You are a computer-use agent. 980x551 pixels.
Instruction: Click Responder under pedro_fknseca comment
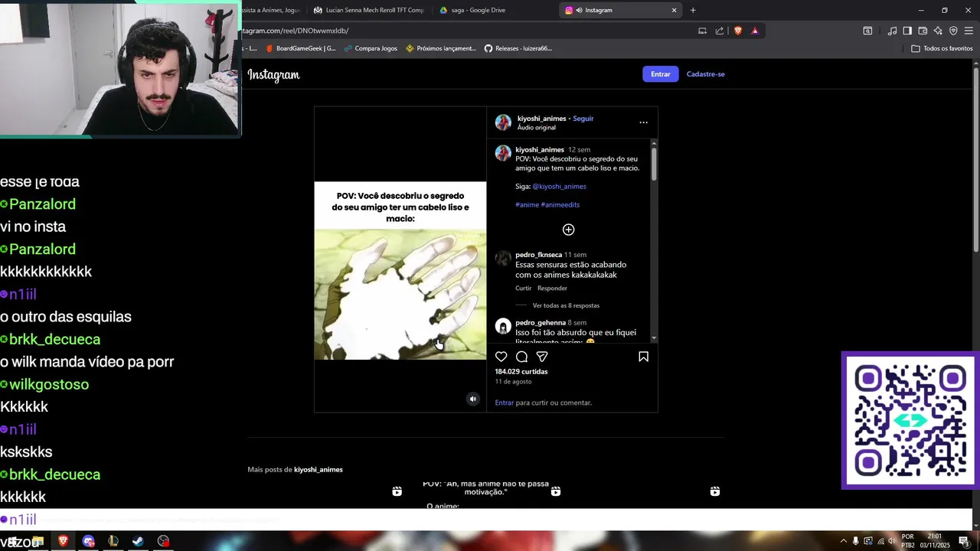tap(552, 289)
